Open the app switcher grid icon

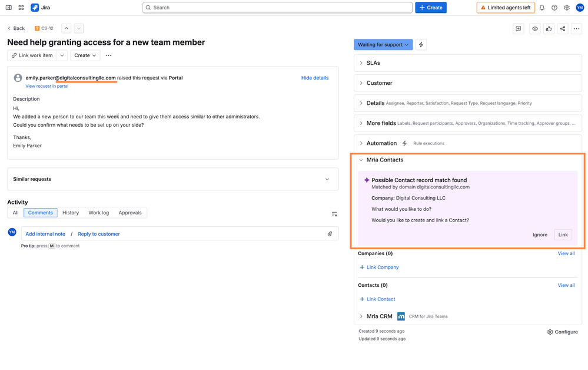click(x=21, y=8)
